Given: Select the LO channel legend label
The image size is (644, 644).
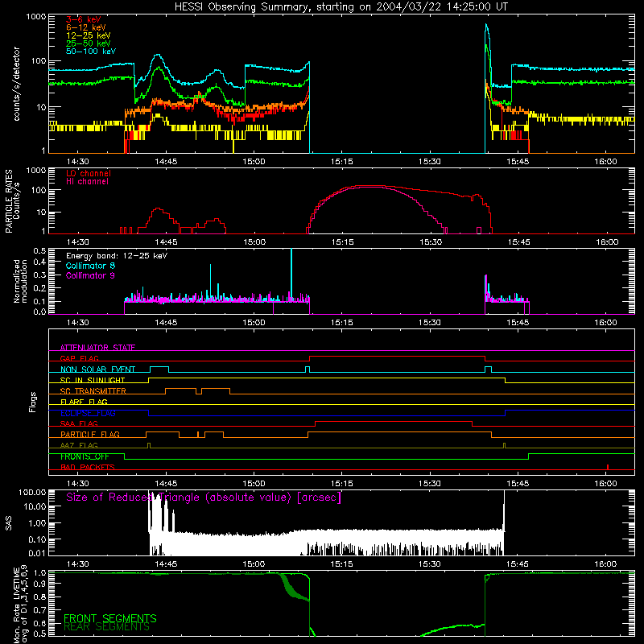Looking at the screenshot, I should coord(89,173).
